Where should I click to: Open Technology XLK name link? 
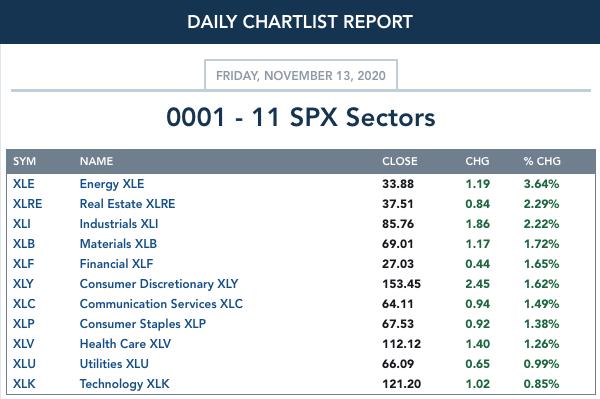click(124, 384)
